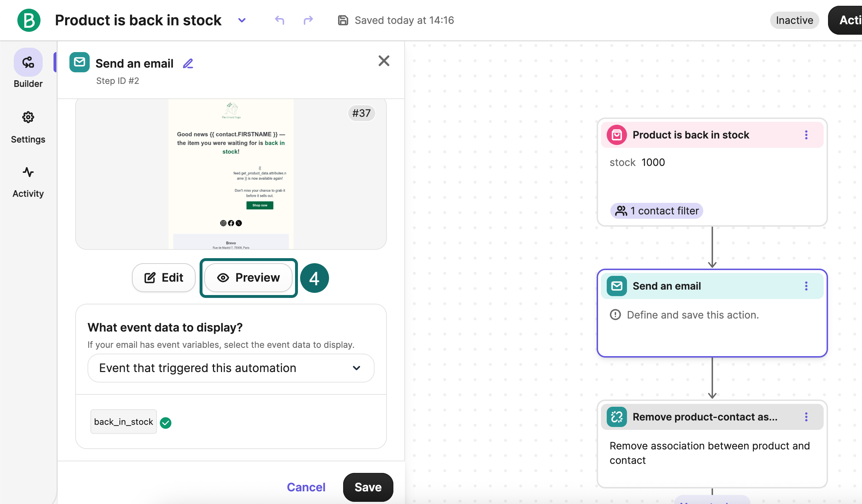Click the Inactive status badge

click(794, 20)
